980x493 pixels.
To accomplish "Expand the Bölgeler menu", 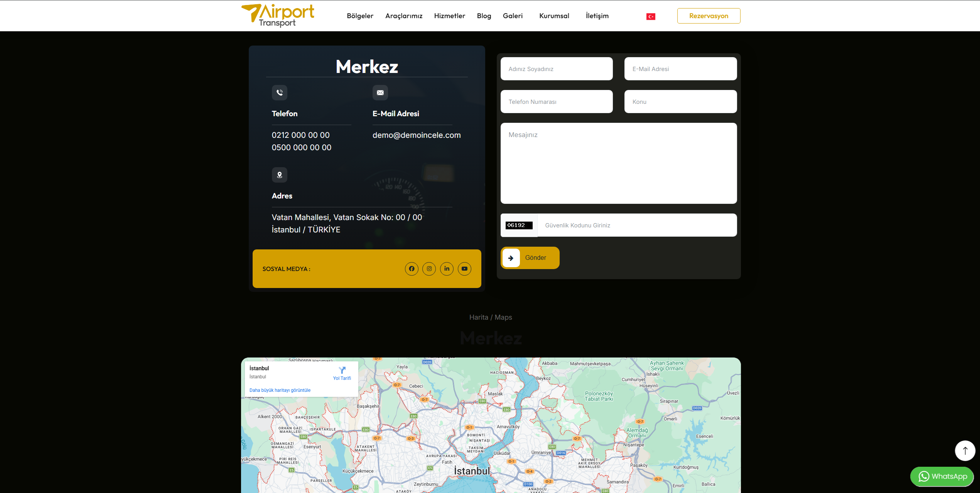I will [x=360, y=16].
